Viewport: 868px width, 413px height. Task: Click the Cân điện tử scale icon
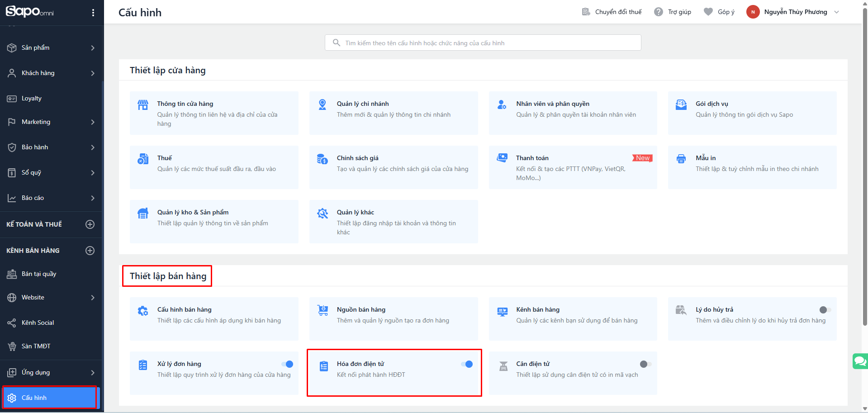(503, 366)
